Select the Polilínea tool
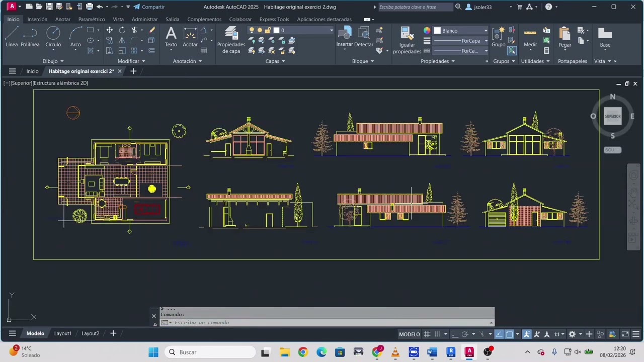 [30, 37]
